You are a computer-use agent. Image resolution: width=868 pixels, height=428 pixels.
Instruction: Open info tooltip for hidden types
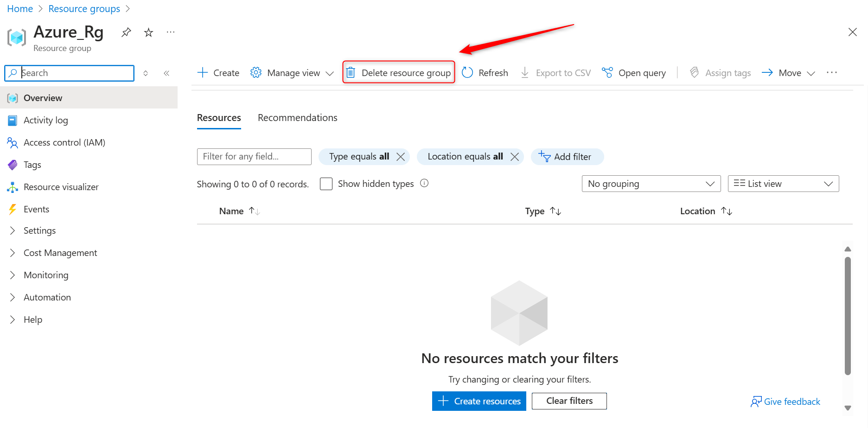pyautogui.click(x=424, y=183)
